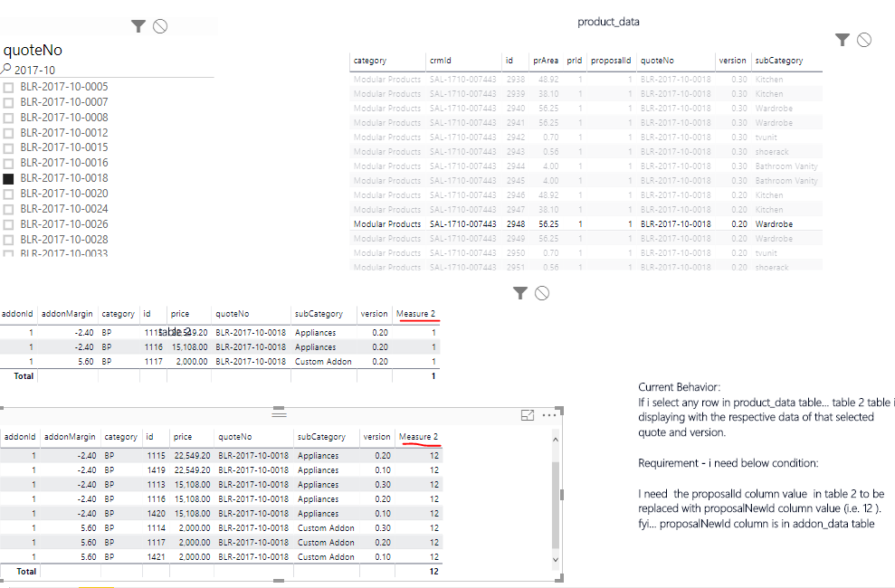Open more options ellipsis on the bottom table
This screenshot has width=895, height=588.
(549, 415)
